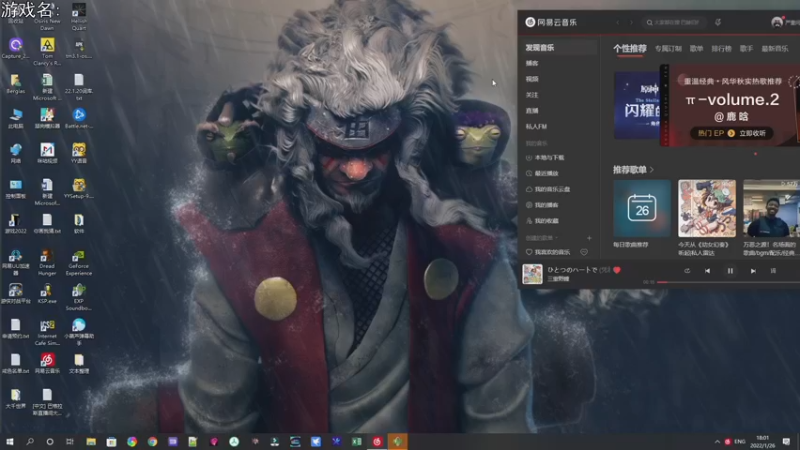800x450 pixels.
Task: Switch to 个性推荐 tab
Action: 630,48
